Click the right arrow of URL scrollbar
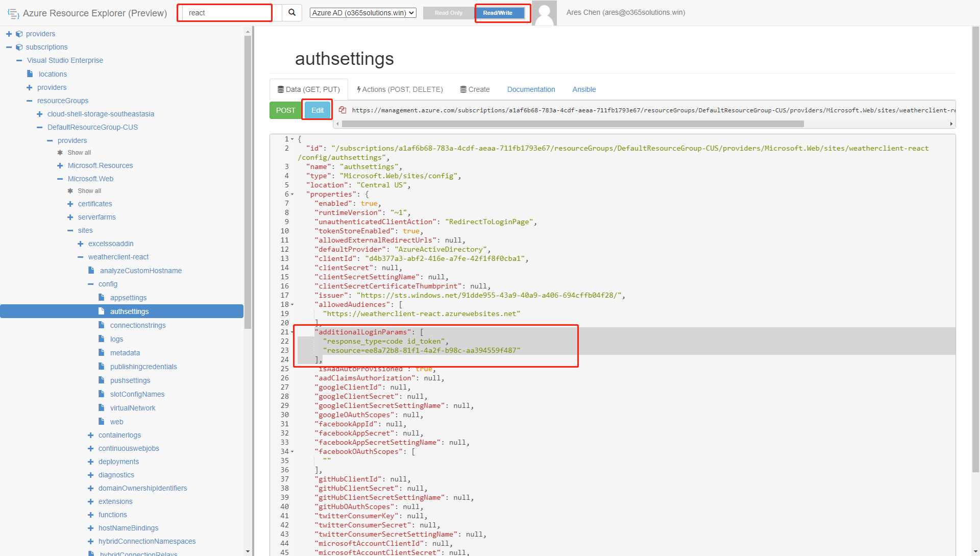Image resolution: width=980 pixels, height=556 pixels. 951,124
